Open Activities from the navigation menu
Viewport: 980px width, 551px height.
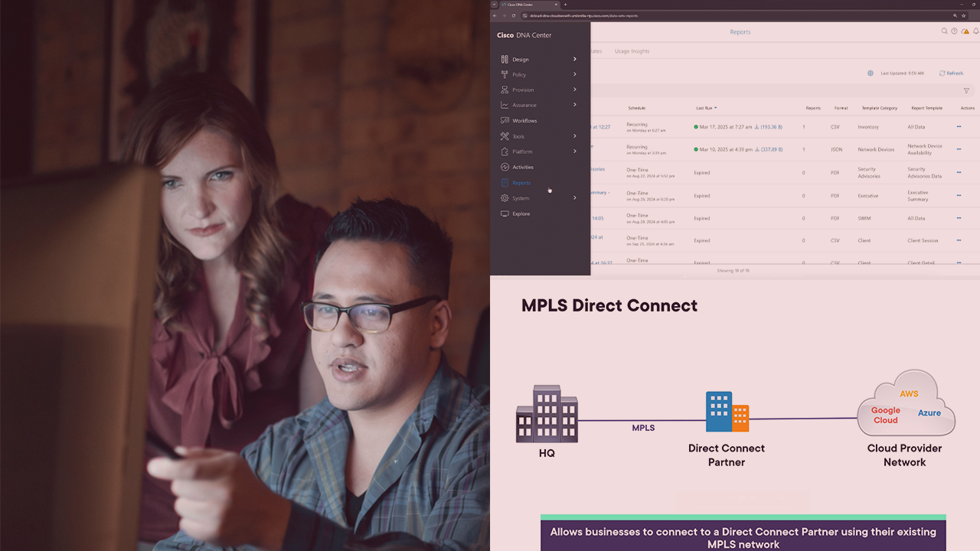(x=523, y=167)
